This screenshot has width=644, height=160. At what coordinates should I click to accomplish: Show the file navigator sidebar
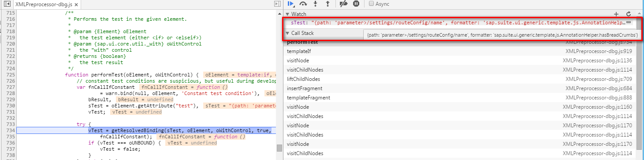[7, 4]
